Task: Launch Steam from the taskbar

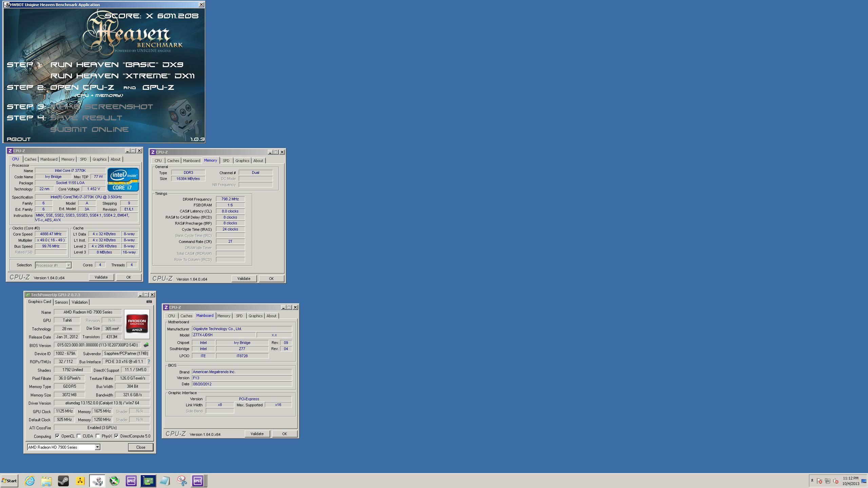Action: [63, 481]
